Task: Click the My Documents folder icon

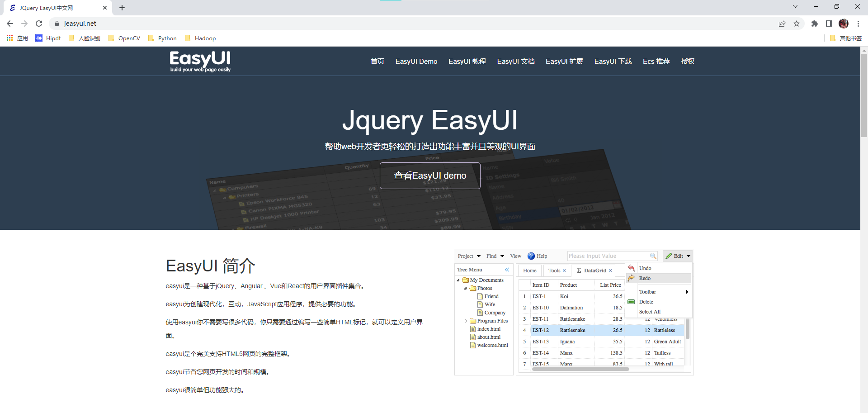Action: [466, 280]
